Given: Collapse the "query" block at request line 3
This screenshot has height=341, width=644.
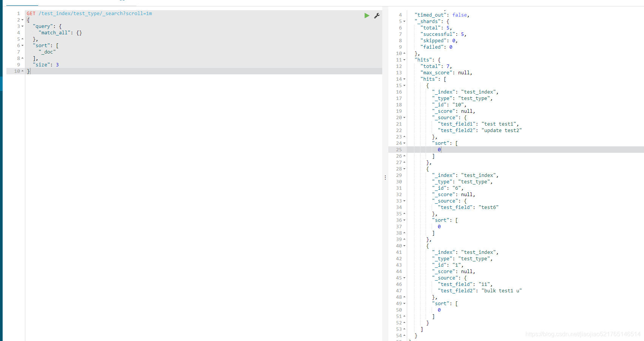Looking at the screenshot, I should pyautogui.click(x=23, y=26).
